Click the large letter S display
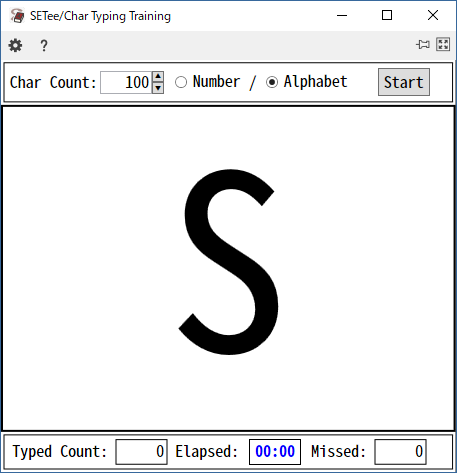Screen dimensions: 457x473 click(x=229, y=262)
